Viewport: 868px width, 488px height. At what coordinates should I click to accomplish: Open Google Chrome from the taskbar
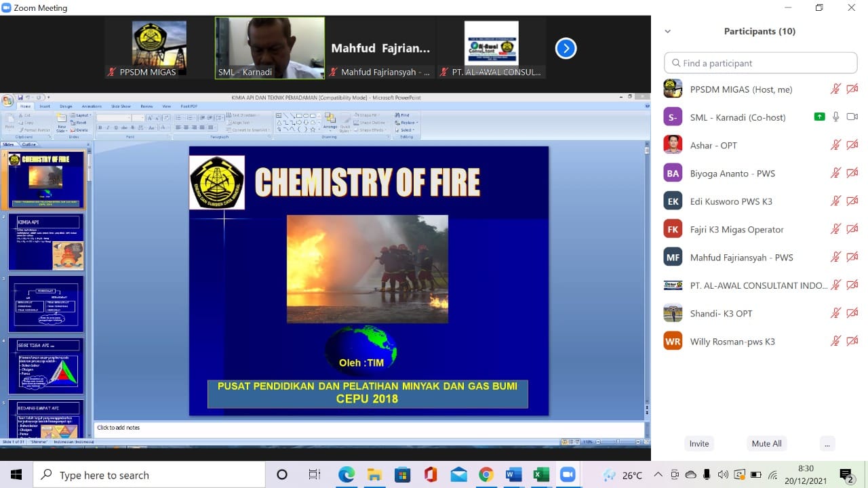[486, 474]
